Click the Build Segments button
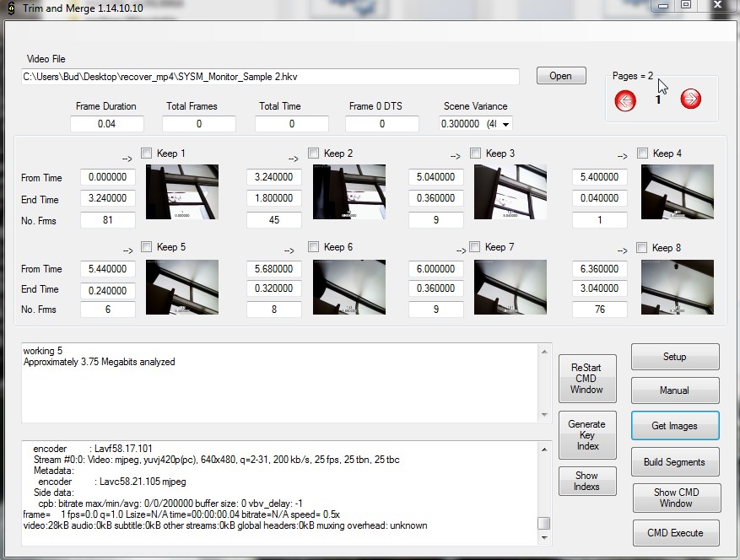The height and width of the screenshot is (560, 740). tap(675, 462)
